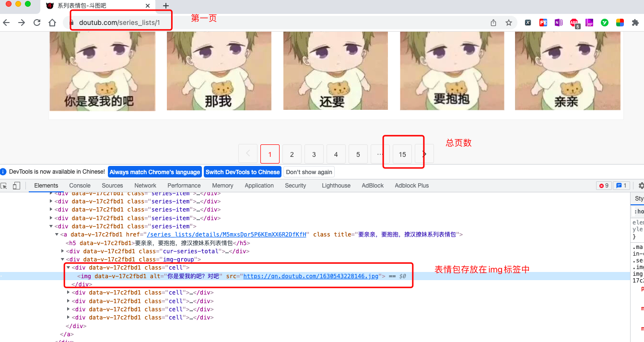The image size is (644, 342).
Task: Show the 1 message issues badge
Action: coord(621,186)
